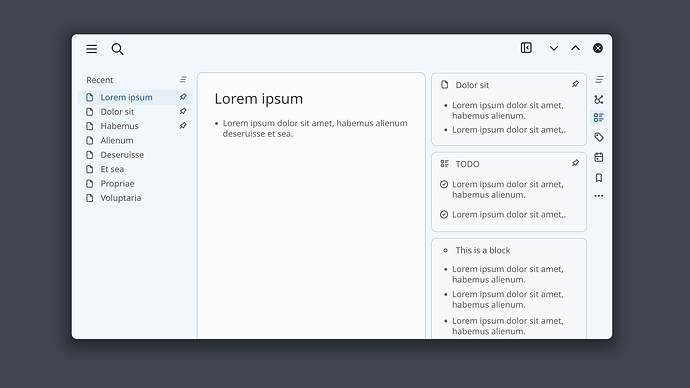Open the Alienum page
The image size is (690, 388).
click(136, 140)
